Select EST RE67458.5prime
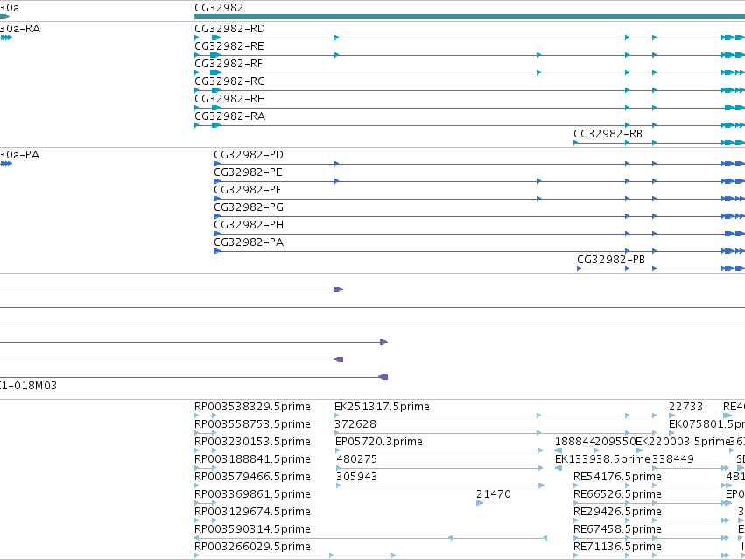 [618, 529]
